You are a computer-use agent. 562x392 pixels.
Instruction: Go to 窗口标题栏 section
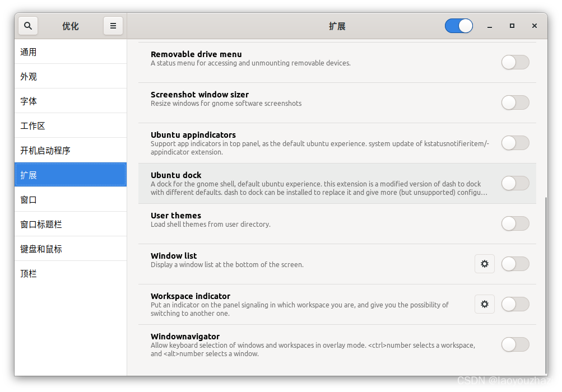71,225
